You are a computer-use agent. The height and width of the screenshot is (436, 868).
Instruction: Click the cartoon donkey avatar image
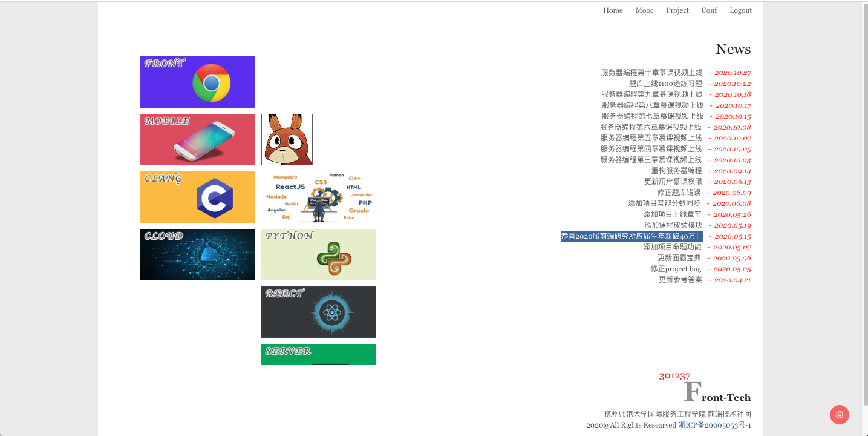(x=287, y=139)
